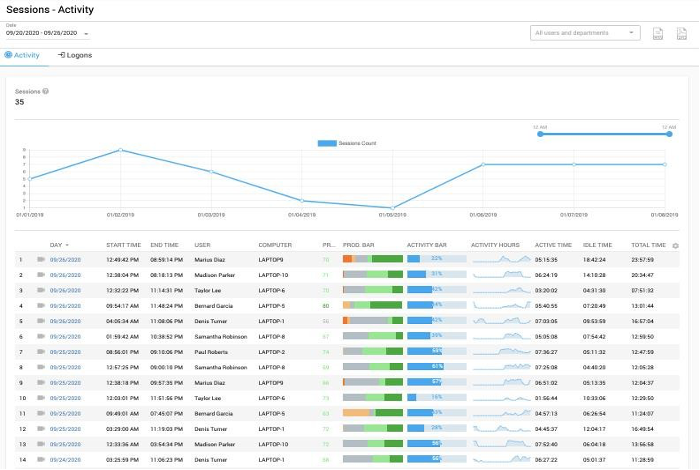Open 09/24/2020 date link in row 14

(x=65, y=460)
